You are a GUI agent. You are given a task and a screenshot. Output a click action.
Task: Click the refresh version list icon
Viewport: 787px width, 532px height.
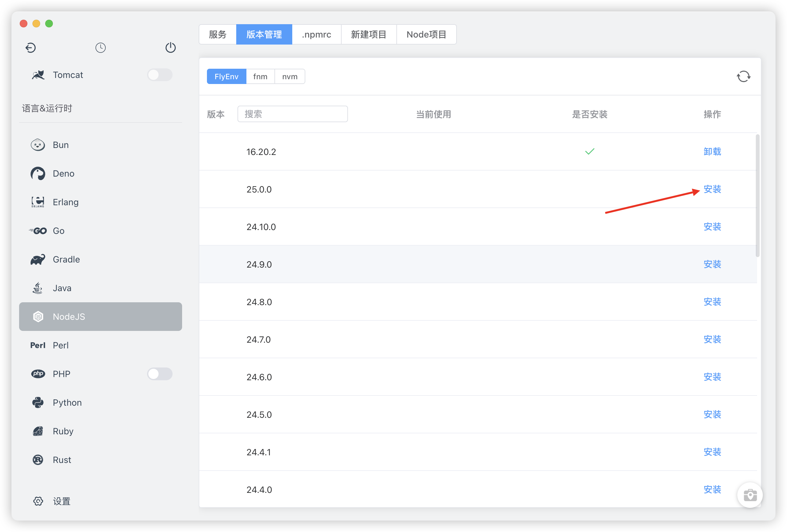point(743,76)
